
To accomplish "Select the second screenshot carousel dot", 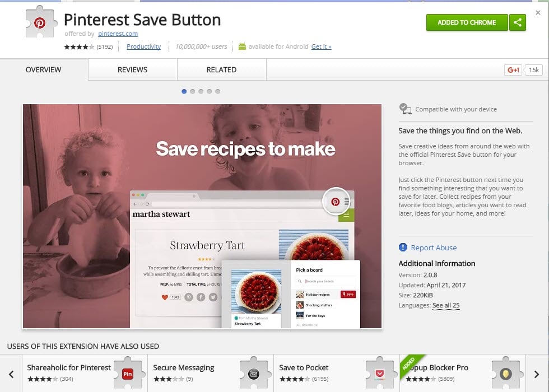I will pos(193,91).
